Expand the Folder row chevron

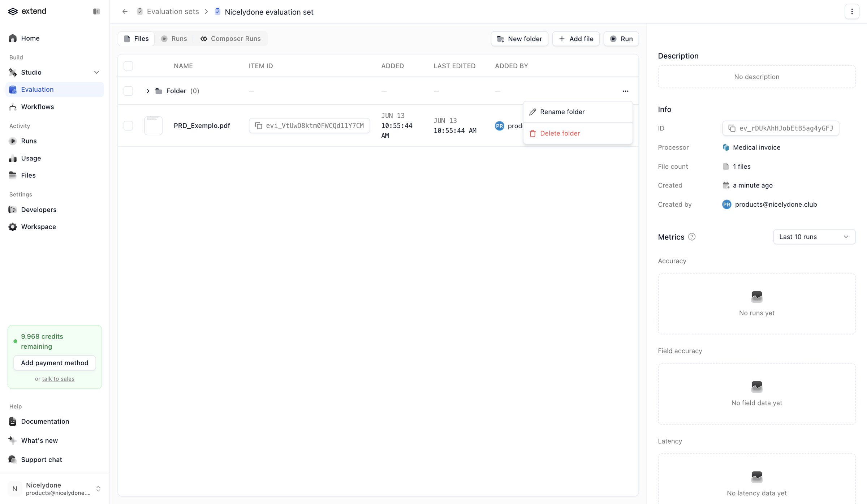click(148, 91)
